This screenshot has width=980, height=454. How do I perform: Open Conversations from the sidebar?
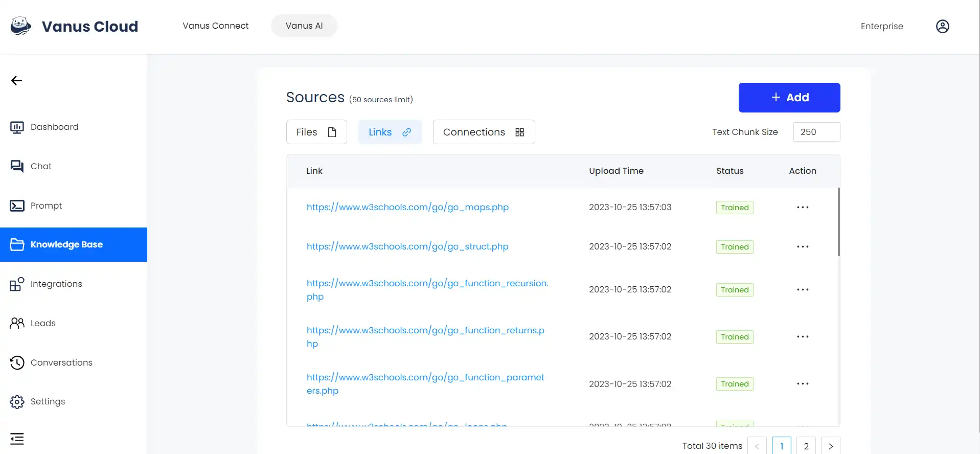tap(74, 362)
